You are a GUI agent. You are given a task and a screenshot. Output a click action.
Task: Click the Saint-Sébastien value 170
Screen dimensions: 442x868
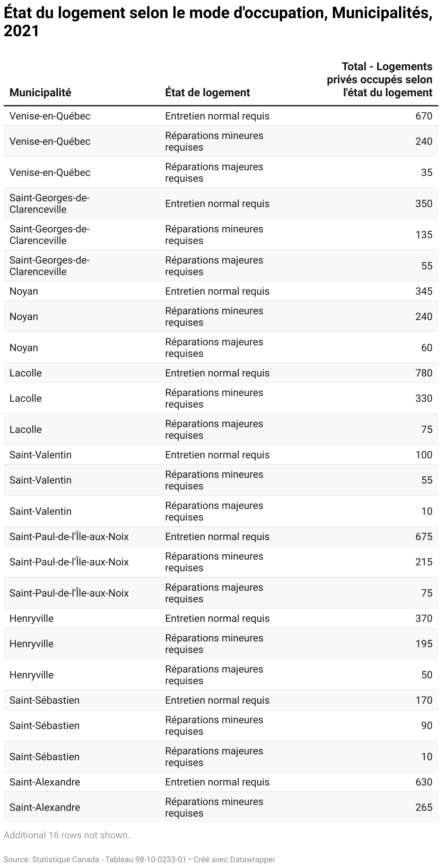(x=424, y=700)
